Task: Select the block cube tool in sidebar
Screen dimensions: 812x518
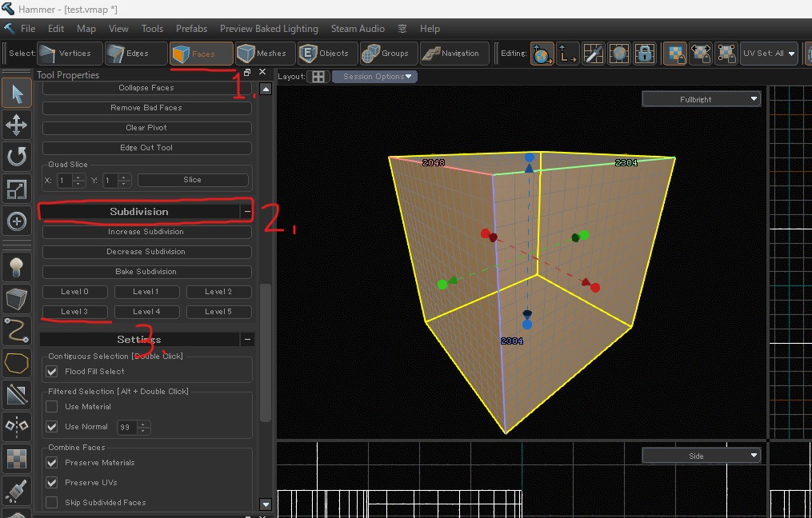Action: pyautogui.click(x=17, y=299)
